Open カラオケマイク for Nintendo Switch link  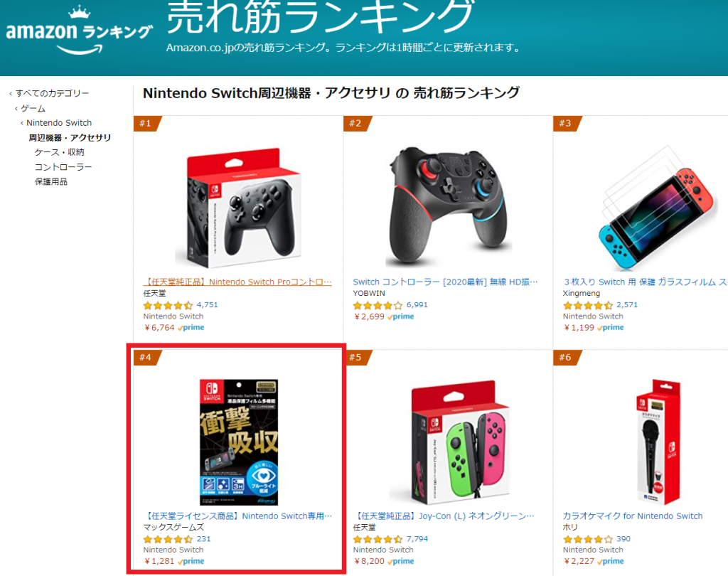tap(632, 516)
